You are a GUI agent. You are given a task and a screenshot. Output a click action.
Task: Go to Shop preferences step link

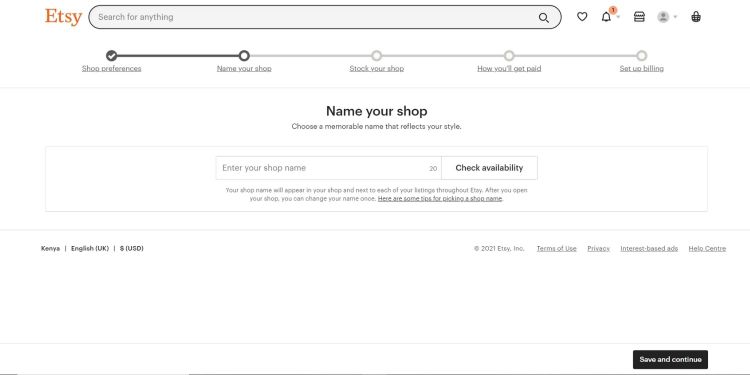[x=111, y=68]
